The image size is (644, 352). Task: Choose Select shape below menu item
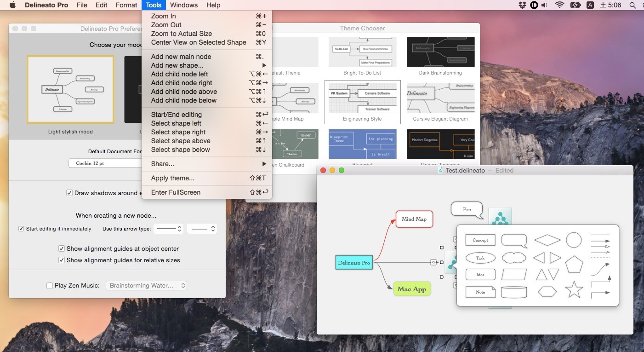coord(207,150)
